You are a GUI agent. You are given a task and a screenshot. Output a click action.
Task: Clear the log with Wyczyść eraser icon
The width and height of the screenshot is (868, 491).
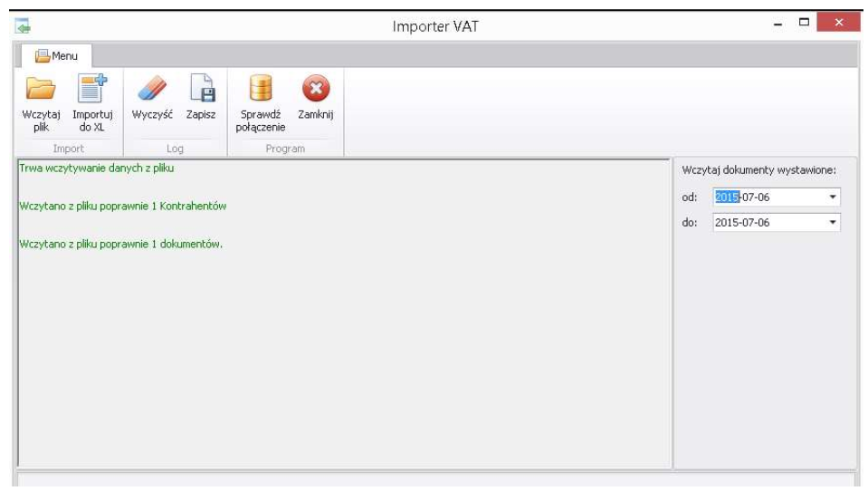[152, 89]
